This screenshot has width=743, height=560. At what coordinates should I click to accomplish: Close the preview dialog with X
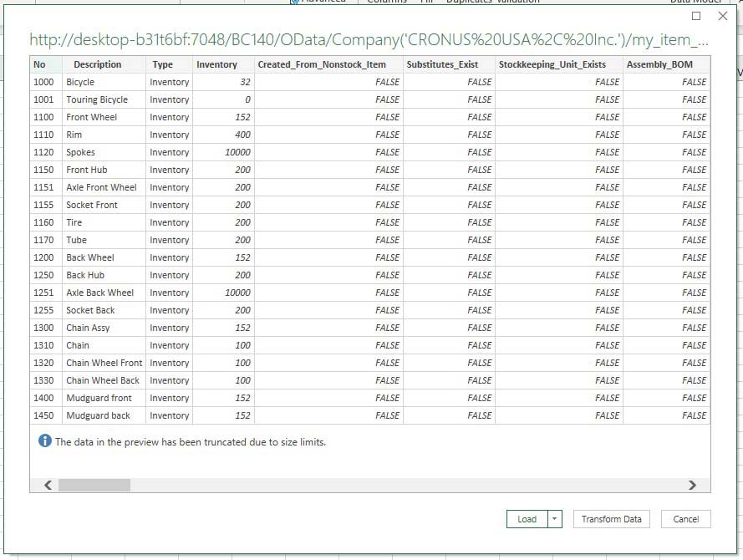723,16
